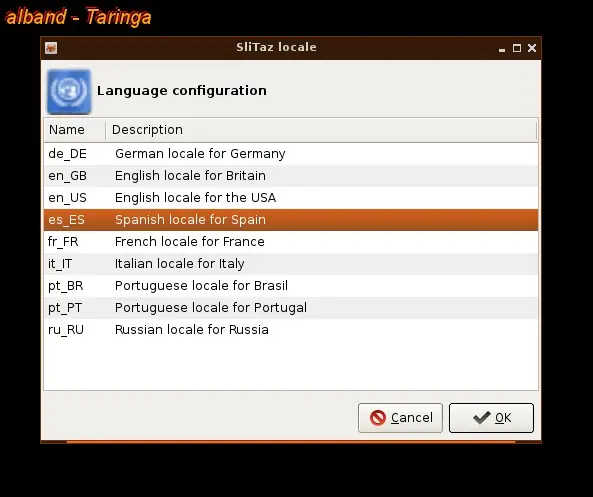Image resolution: width=593 pixels, height=497 pixels.
Task: Click the SliTaz locale title bar
Action: (x=276, y=48)
